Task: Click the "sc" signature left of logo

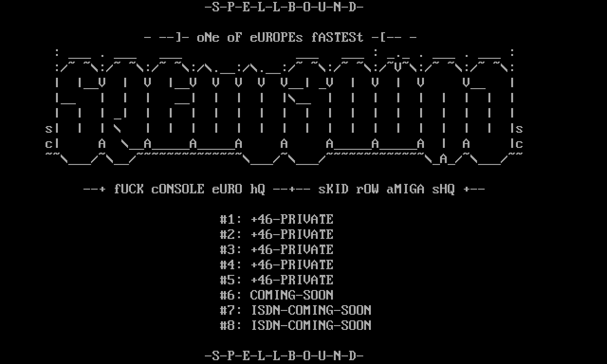Action: click(49, 136)
